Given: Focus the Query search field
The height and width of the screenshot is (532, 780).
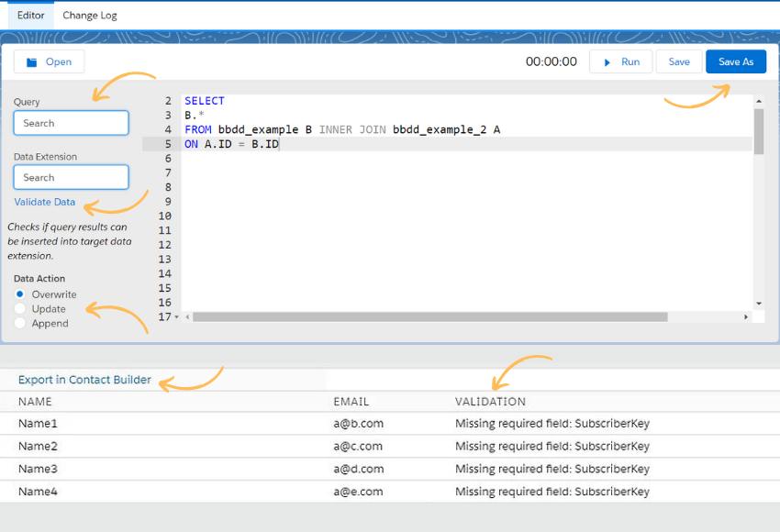Looking at the screenshot, I should (72, 123).
